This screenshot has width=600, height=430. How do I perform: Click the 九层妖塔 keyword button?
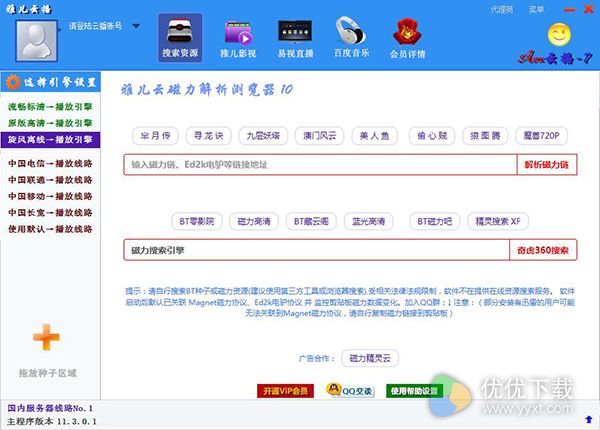tap(263, 136)
